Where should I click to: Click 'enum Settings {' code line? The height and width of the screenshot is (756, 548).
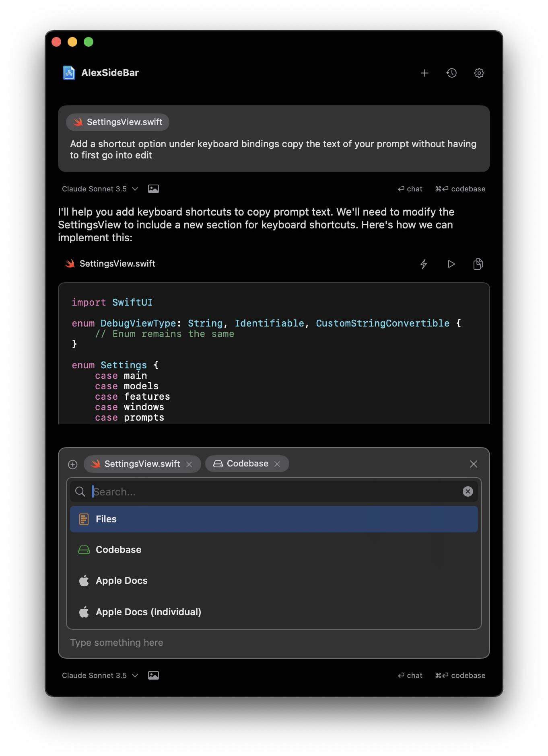click(115, 365)
